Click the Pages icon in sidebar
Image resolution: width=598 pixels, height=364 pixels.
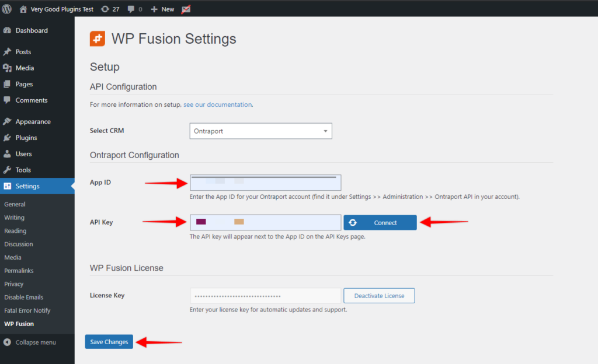click(7, 84)
